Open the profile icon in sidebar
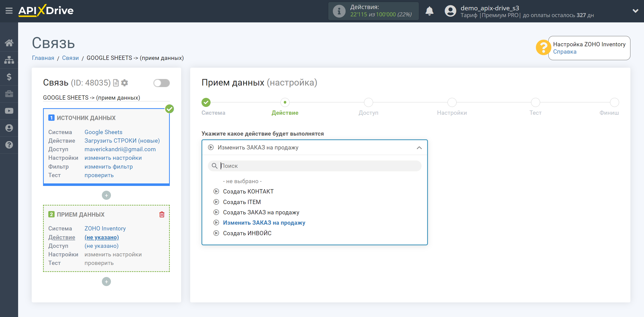The image size is (644, 317). tap(9, 128)
